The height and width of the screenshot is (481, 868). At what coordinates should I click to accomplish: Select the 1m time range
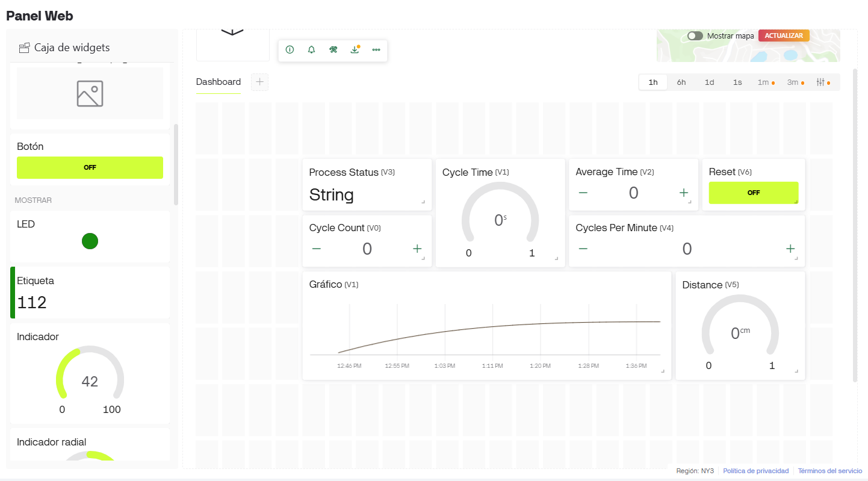click(x=765, y=82)
